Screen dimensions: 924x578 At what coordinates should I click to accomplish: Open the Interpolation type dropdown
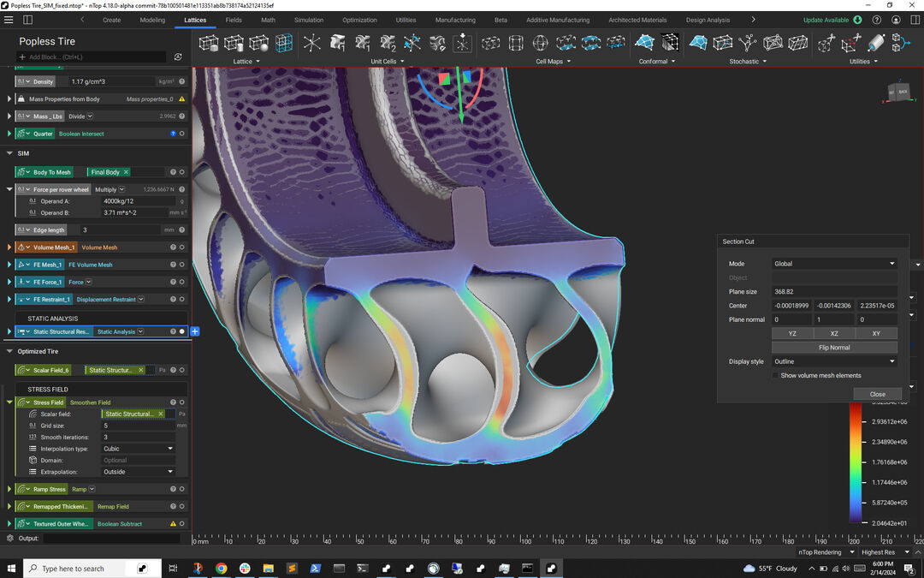point(138,449)
